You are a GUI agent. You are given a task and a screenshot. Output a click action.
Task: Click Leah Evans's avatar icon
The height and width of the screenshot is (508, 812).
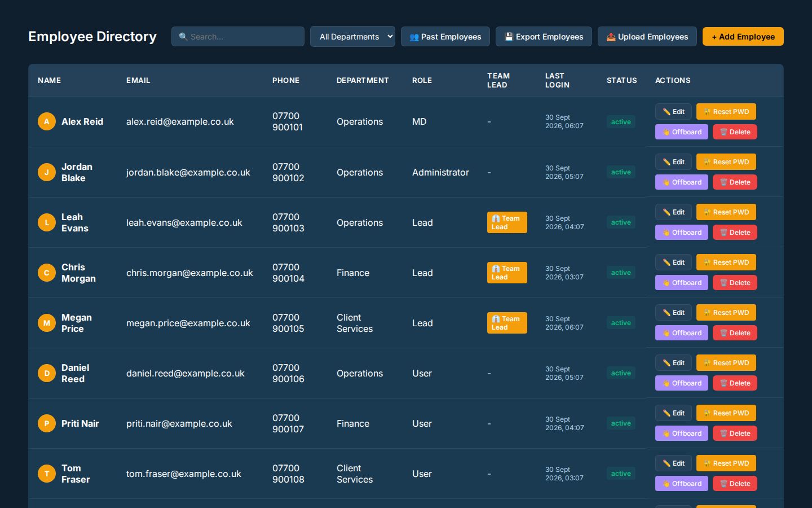tap(47, 222)
